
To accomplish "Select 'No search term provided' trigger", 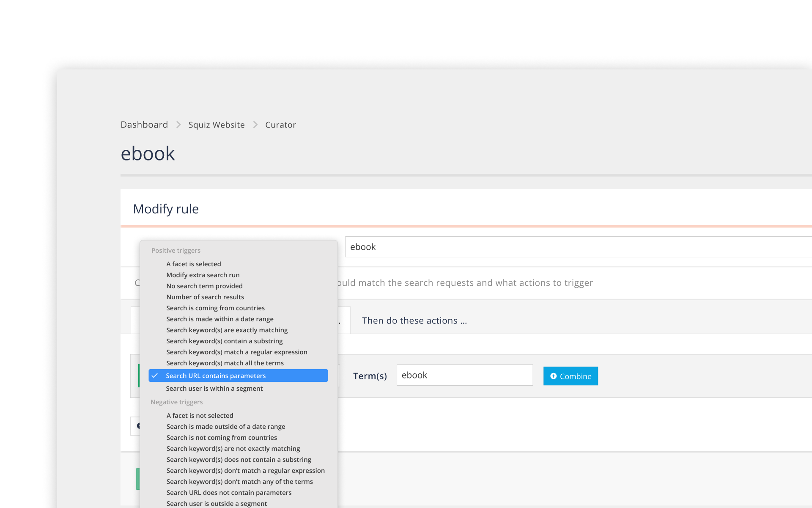I will pyautogui.click(x=204, y=286).
